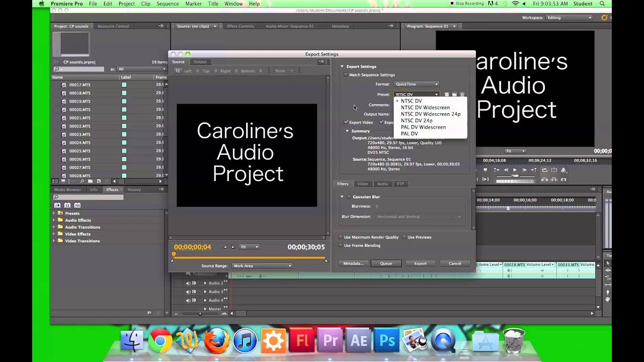This screenshot has width=644, height=362.
Task: Click Go to In Point in Program monitor
Action: [x=497, y=170]
